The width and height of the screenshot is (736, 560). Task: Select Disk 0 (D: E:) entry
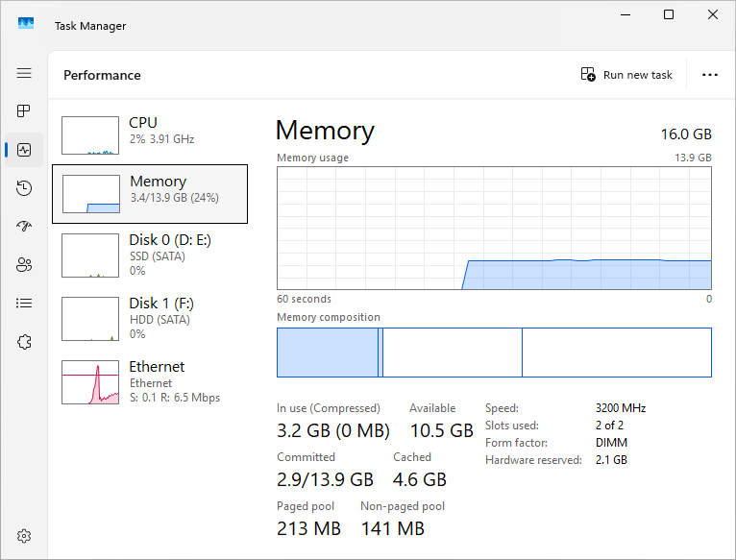pyautogui.click(x=150, y=256)
